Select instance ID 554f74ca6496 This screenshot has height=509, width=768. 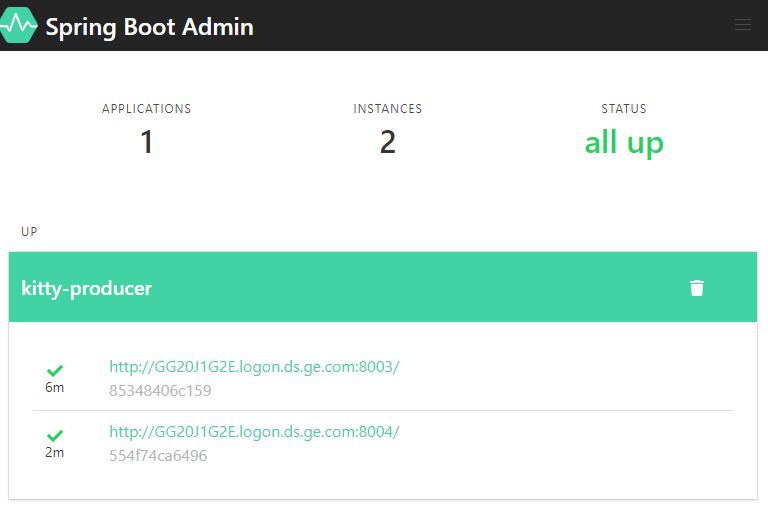pos(158,456)
